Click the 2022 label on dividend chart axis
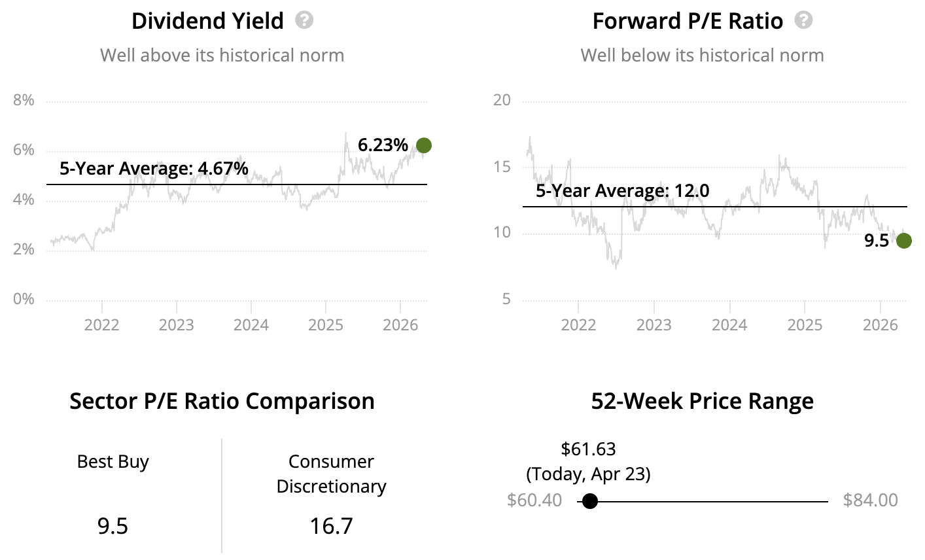 click(101, 325)
